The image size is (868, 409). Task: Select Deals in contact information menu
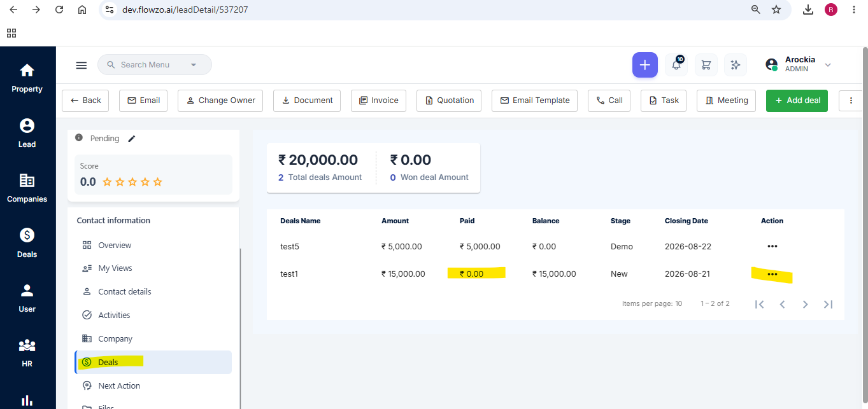[153, 362]
